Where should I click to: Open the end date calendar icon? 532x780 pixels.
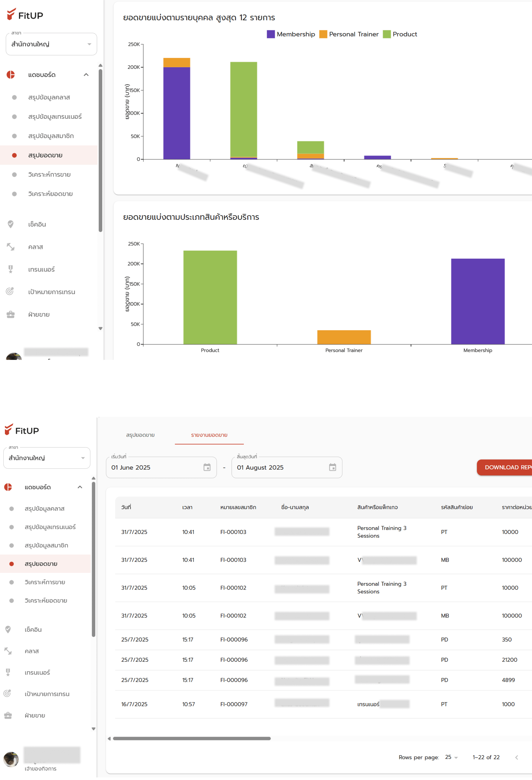tap(332, 467)
